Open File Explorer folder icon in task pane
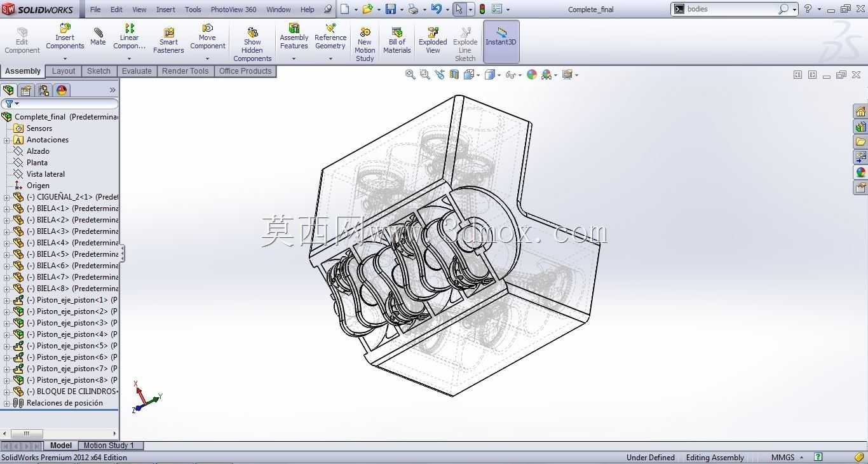 (x=860, y=142)
